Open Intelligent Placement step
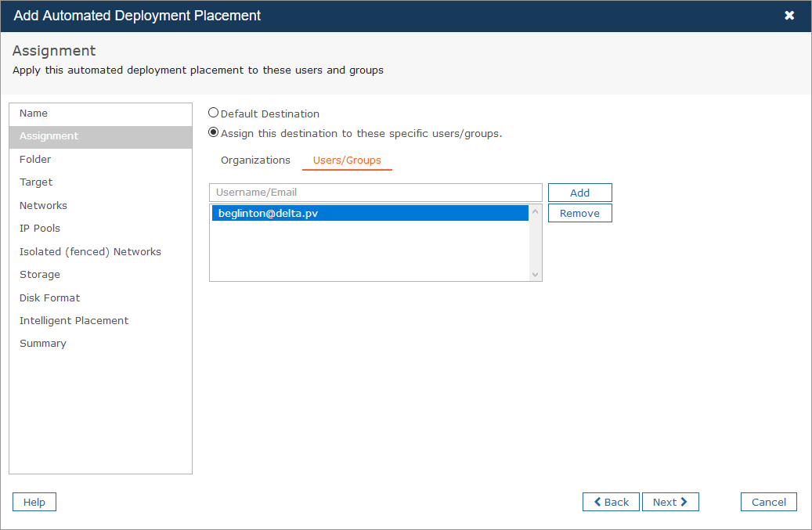Viewport: 812px width, 530px height. pos(74,321)
